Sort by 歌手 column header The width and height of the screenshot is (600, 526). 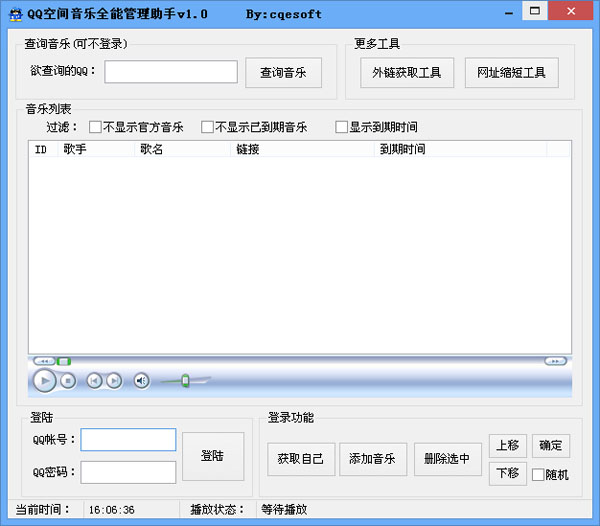click(x=96, y=149)
